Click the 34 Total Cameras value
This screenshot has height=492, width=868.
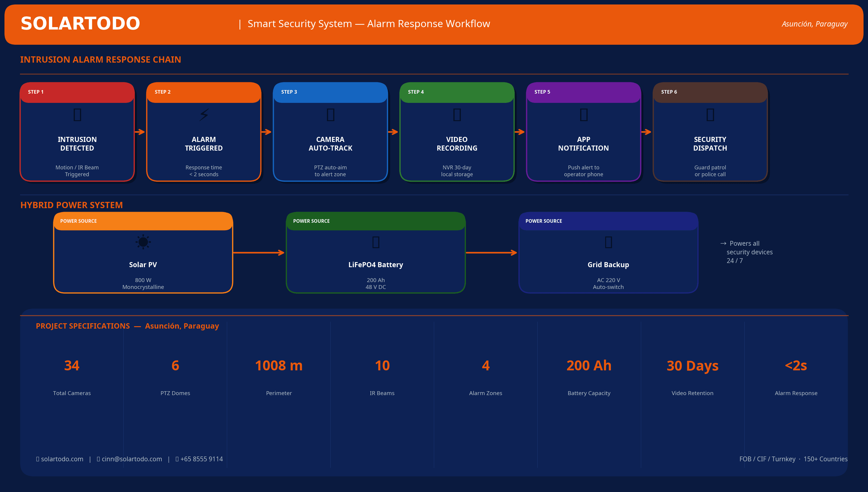(72, 365)
